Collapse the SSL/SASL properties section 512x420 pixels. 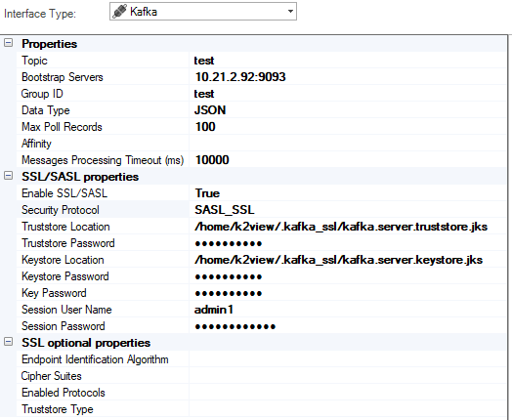point(8,176)
